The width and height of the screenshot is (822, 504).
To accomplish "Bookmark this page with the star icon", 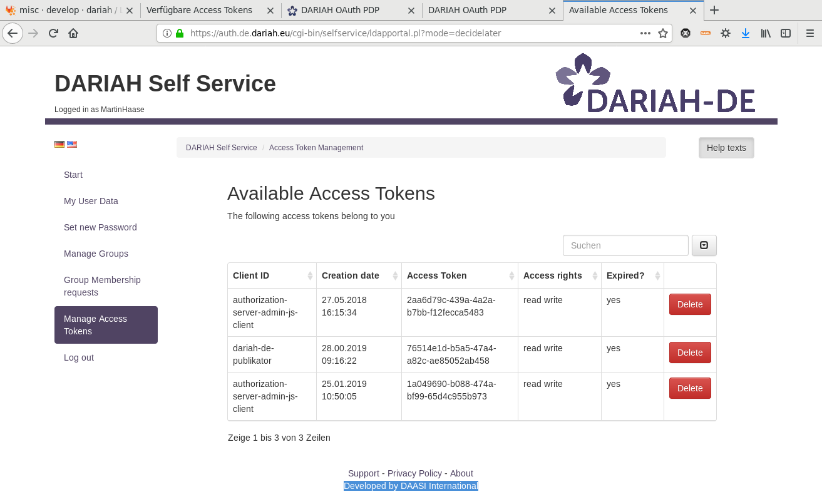I will (x=663, y=33).
